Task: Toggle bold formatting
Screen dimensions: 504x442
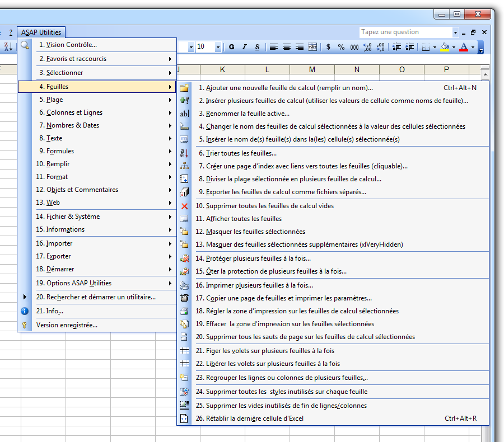Action: coord(231,47)
